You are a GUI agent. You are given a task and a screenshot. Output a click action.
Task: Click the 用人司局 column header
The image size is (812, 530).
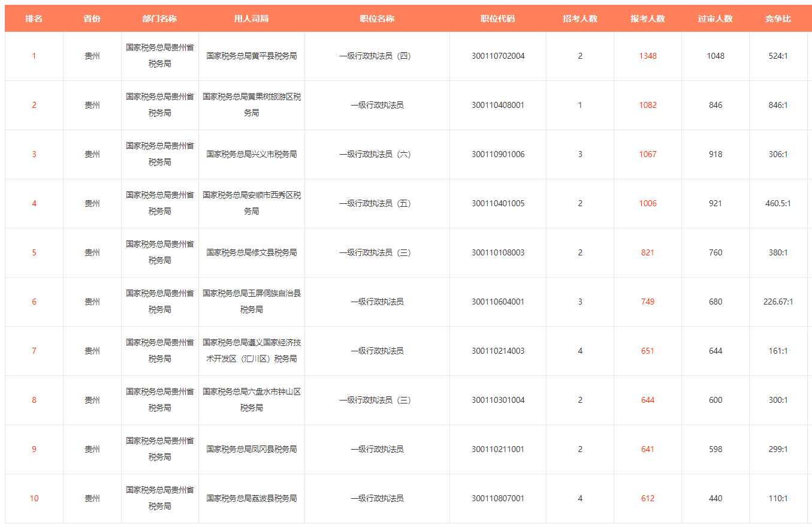click(251, 19)
